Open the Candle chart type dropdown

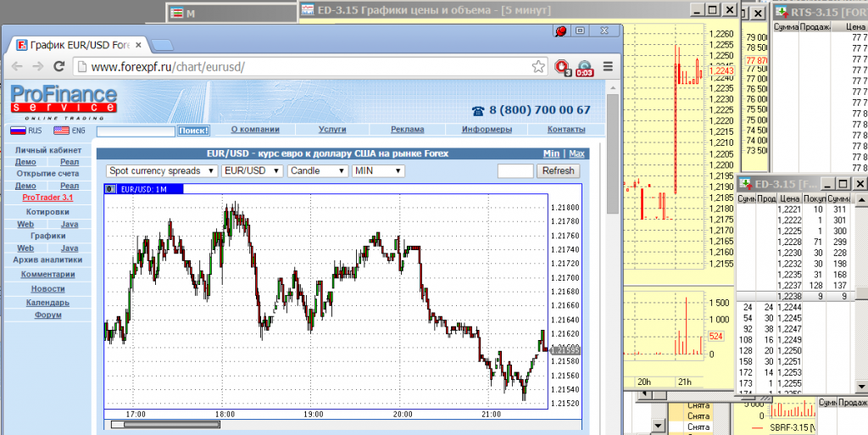318,170
